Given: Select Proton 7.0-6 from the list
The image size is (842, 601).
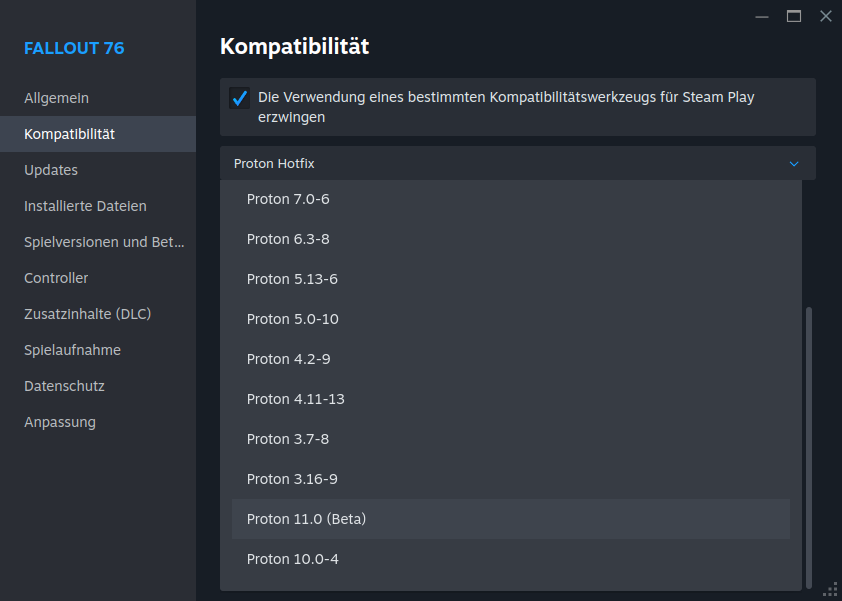Looking at the screenshot, I should [x=288, y=199].
